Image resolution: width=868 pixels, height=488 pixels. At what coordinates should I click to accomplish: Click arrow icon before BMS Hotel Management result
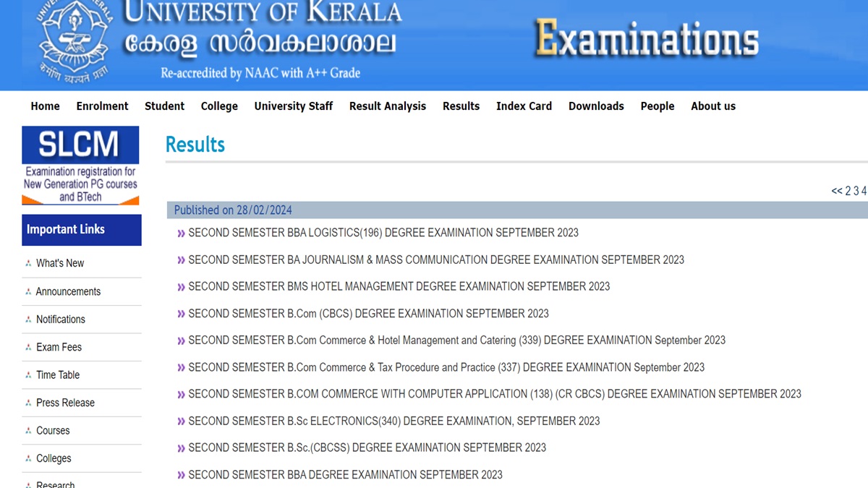182,287
